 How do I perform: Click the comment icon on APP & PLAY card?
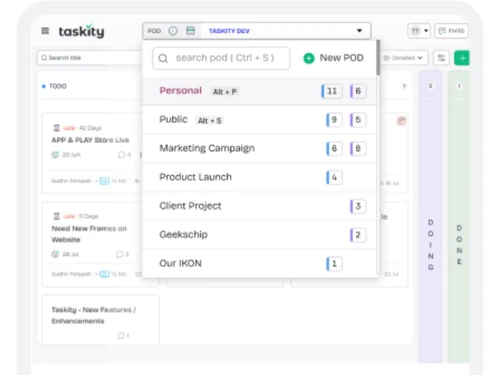tap(122, 155)
